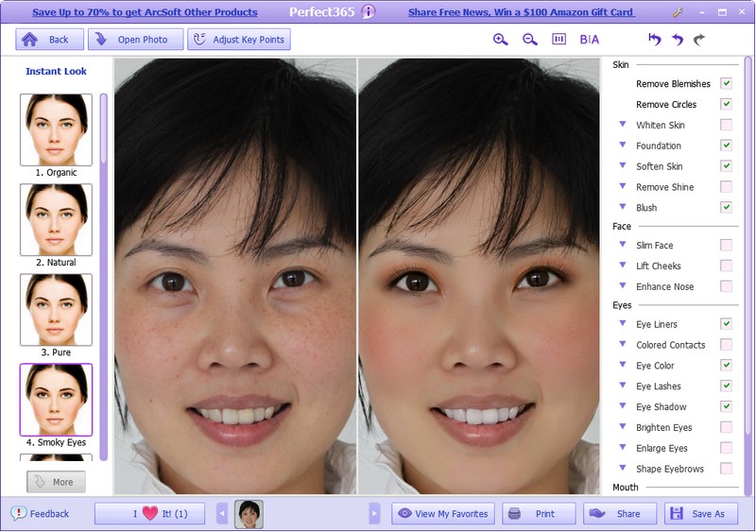Expand the Foundation options arrow
756x532 pixels.
[x=623, y=145]
